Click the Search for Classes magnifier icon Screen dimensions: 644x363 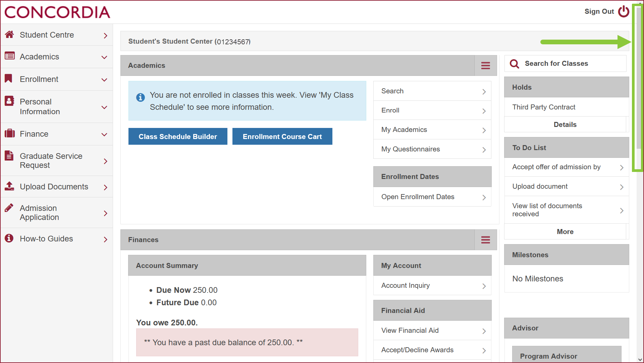click(514, 63)
